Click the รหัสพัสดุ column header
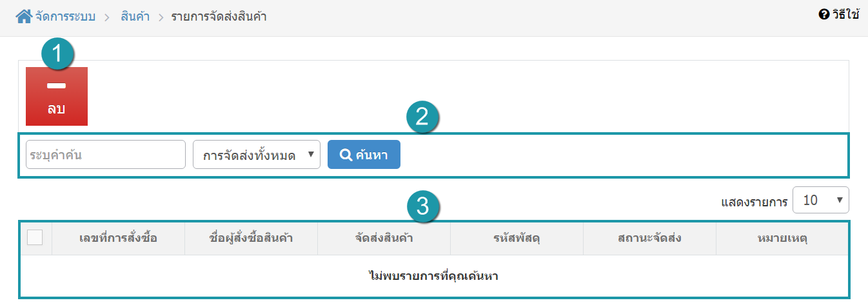 [x=517, y=239]
